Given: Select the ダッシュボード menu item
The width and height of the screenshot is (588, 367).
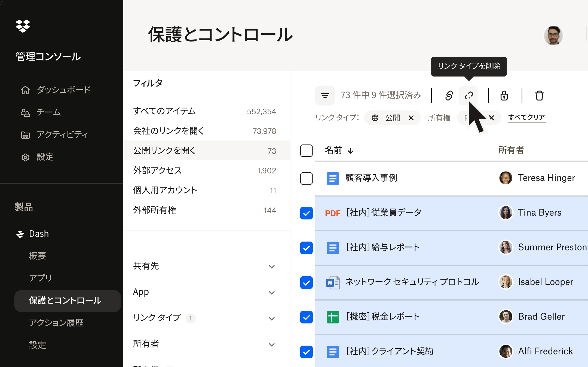Looking at the screenshot, I should [x=64, y=90].
